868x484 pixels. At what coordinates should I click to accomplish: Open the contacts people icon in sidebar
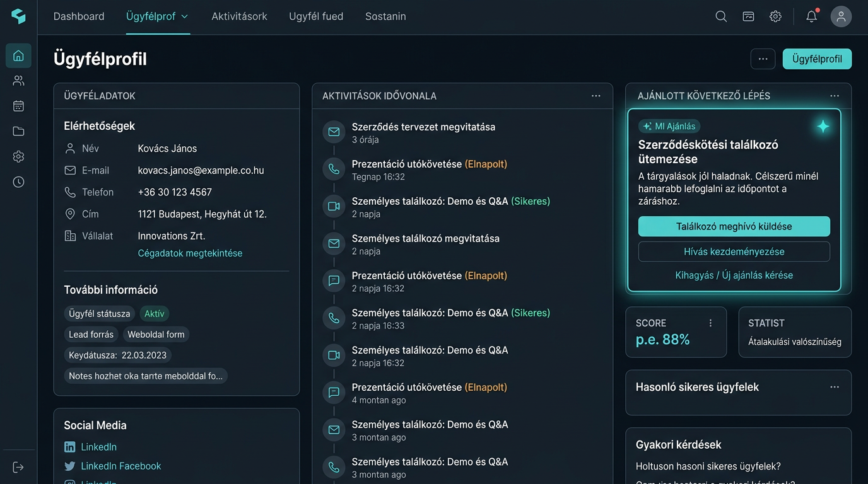[x=18, y=81]
